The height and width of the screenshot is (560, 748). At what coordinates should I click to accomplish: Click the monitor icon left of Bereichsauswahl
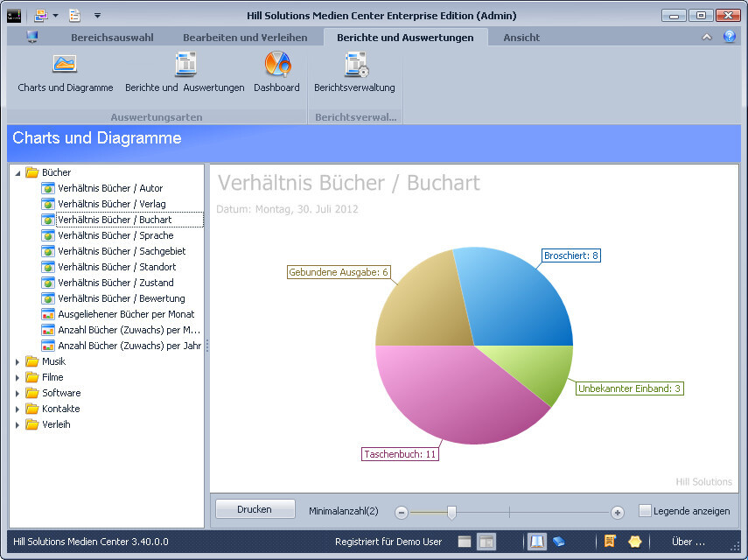point(32,37)
